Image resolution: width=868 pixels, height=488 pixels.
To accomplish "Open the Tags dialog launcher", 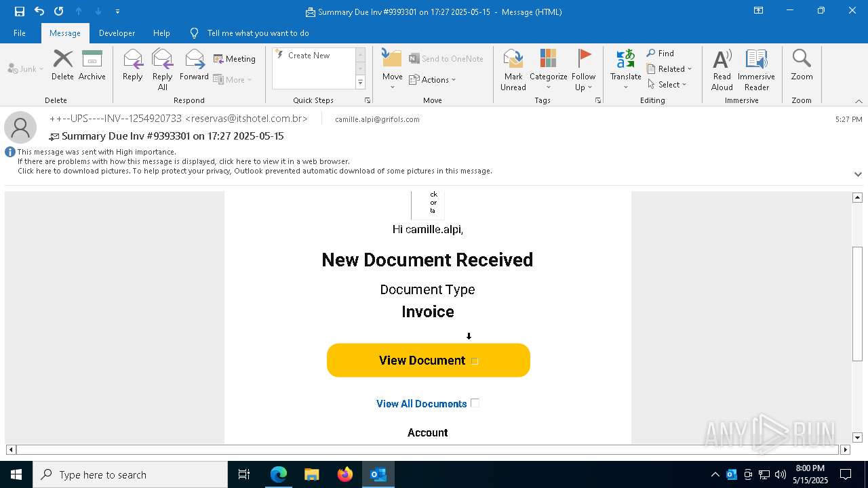I will click(598, 100).
